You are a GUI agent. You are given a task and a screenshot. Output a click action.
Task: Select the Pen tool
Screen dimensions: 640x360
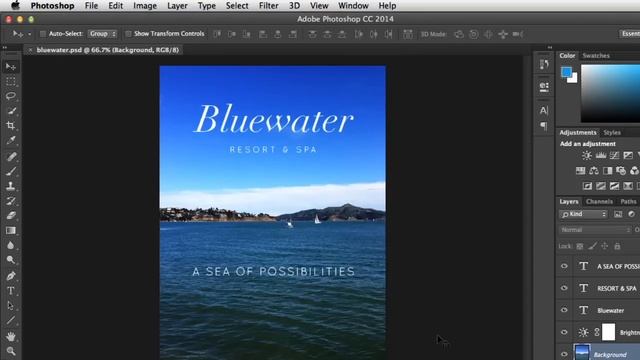11,276
